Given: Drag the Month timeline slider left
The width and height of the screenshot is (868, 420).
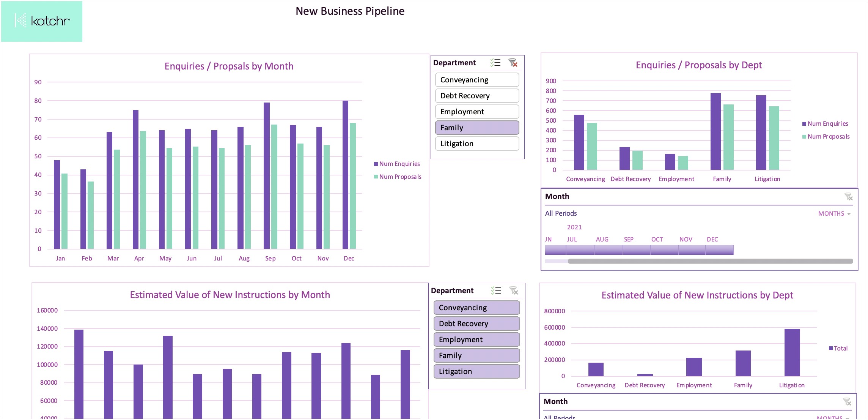Looking at the screenshot, I should point(569,262).
